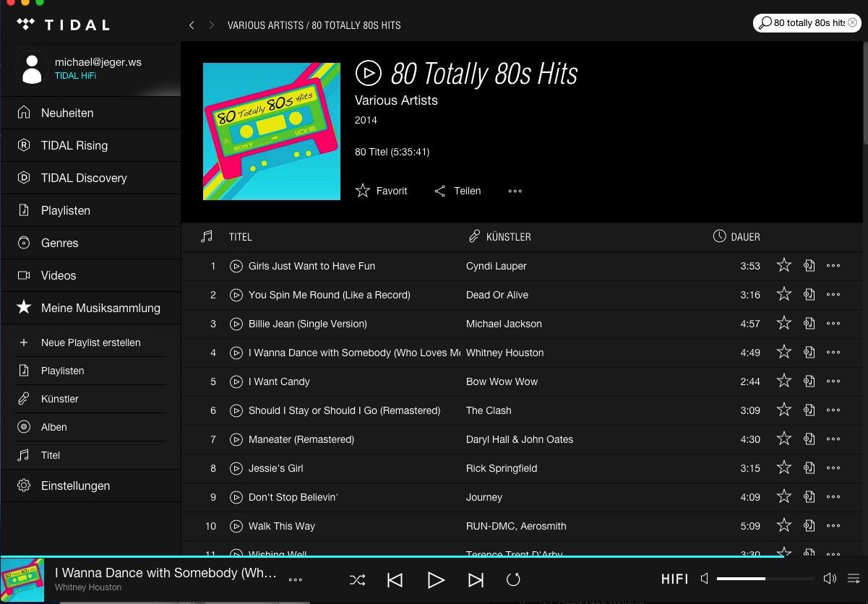Add Walk This Way to playlist icon

(x=809, y=526)
